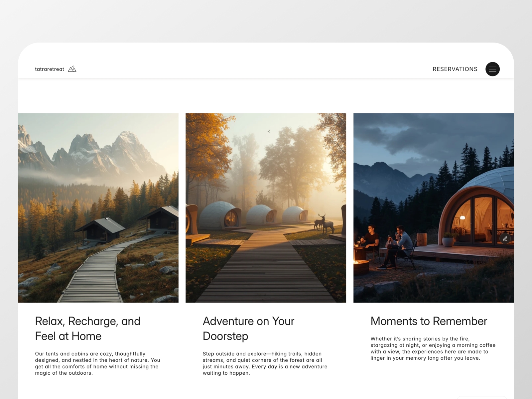Click the circular dark menu button top right

click(493, 69)
